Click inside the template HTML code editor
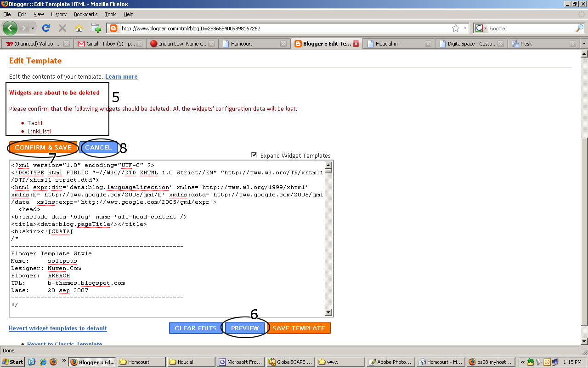Viewport: 588px width, 368px height. click(x=167, y=238)
